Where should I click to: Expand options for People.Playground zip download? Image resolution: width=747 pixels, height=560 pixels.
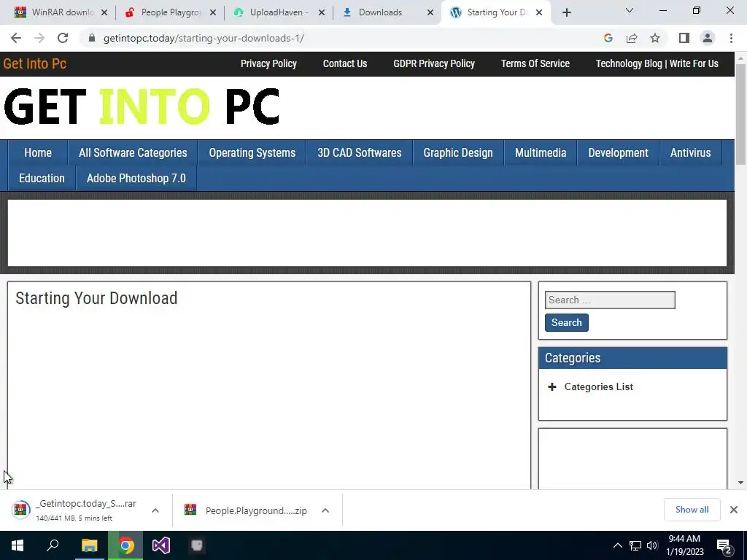(325, 510)
